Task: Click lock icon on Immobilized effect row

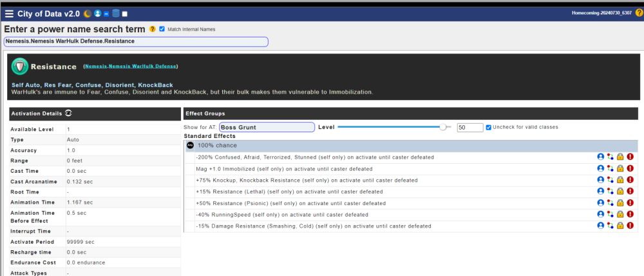Action: point(620,168)
